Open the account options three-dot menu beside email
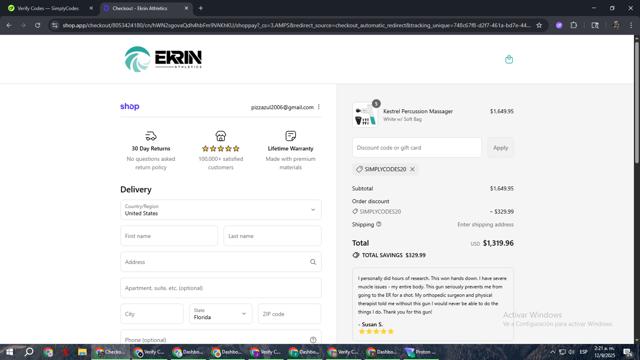 click(318, 107)
